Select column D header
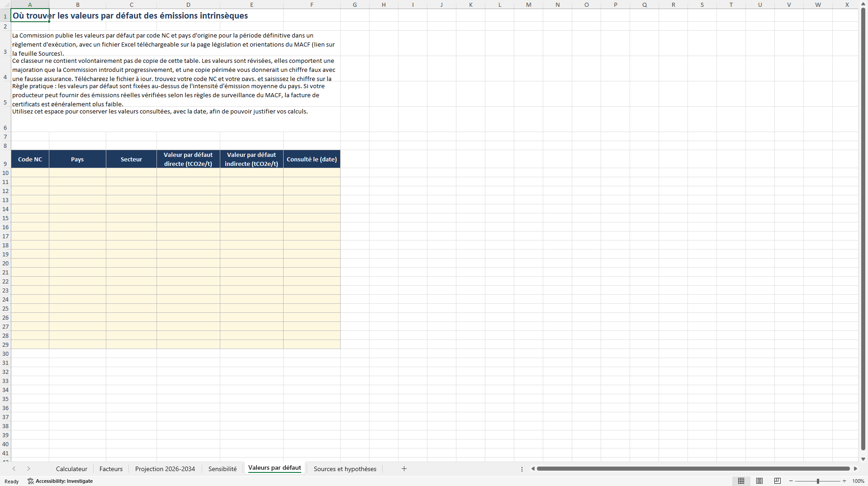This screenshot has height=486, width=868. coord(188,5)
